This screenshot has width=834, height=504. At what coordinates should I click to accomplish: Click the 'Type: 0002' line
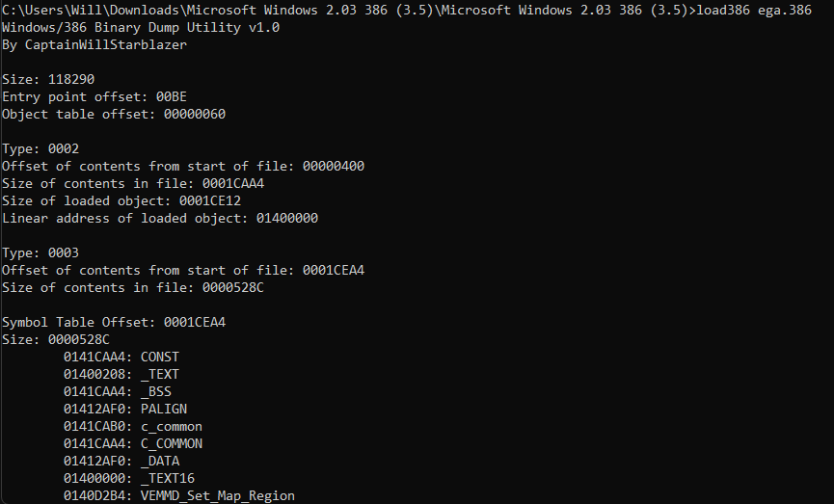coord(40,149)
